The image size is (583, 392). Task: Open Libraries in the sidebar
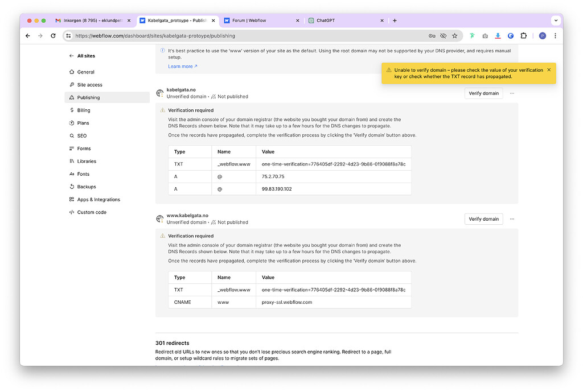(107, 161)
